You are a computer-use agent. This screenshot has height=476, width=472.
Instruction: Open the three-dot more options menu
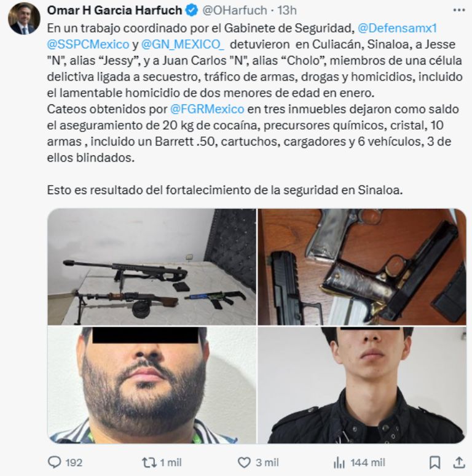pyautogui.click(x=459, y=10)
